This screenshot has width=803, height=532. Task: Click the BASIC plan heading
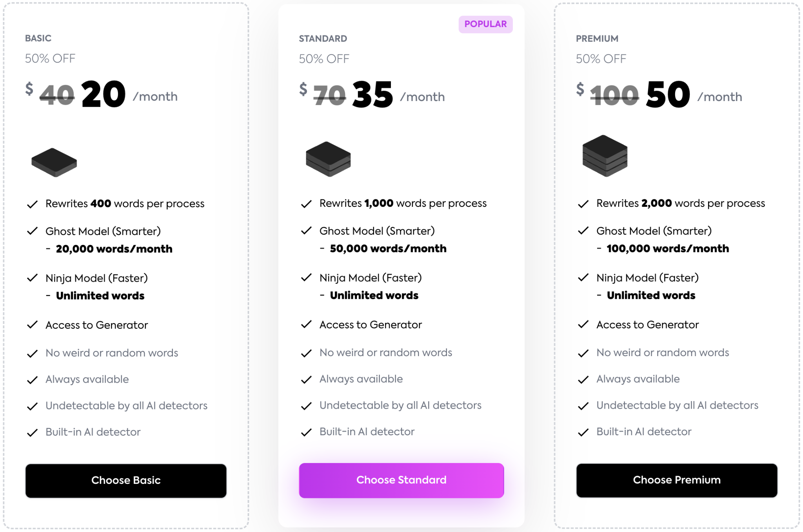click(x=38, y=38)
